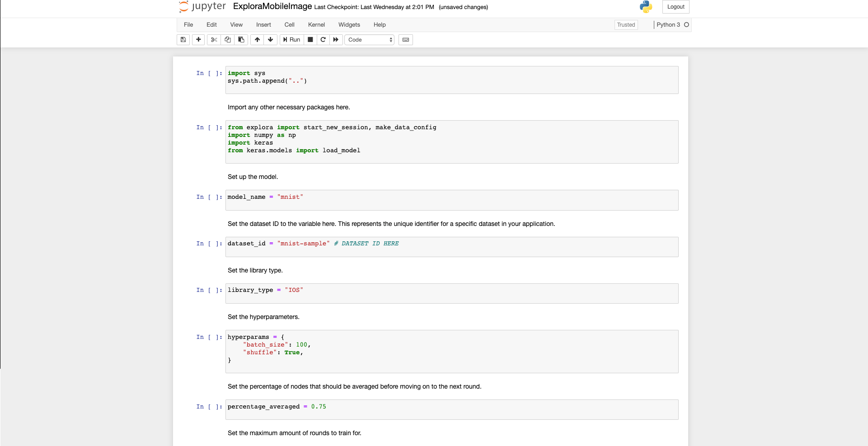Click the In [ ] prompt of hyperparams cell
This screenshot has width=868, height=446.
[x=209, y=337]
